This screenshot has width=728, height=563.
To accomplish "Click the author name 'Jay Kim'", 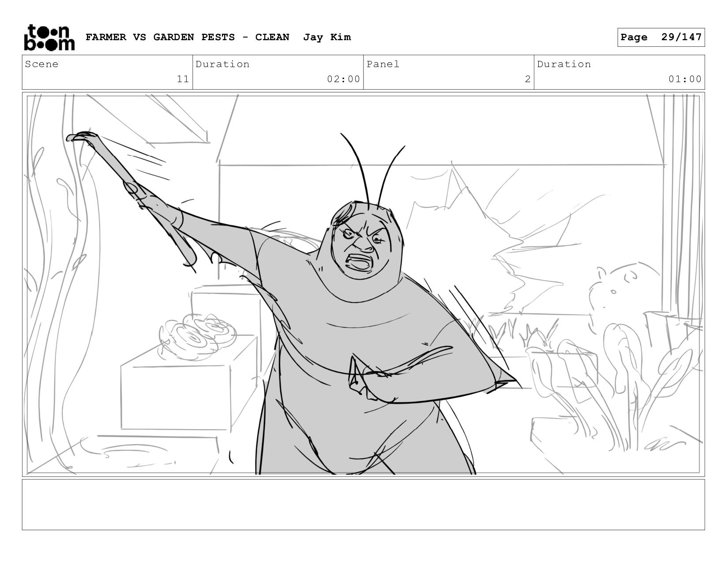I will [x=327, y=37].
